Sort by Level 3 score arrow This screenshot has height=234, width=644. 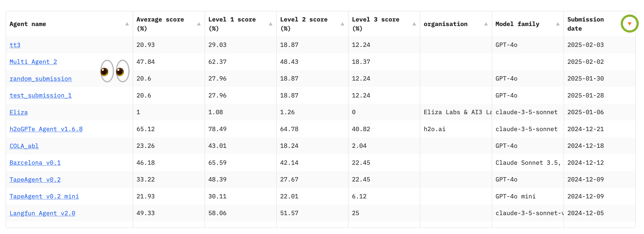point(414,24)
